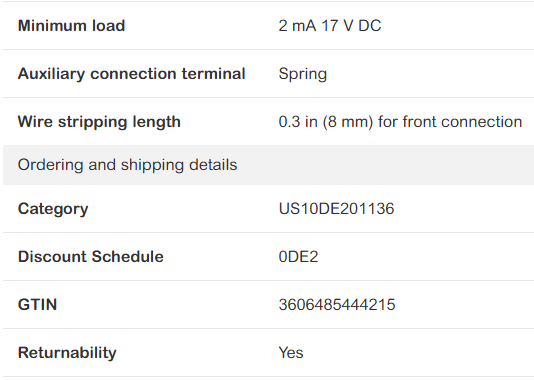This screenshot has width=534, height=380.
Task: Click the Wire stripping length label
Action: pos(99,122)
